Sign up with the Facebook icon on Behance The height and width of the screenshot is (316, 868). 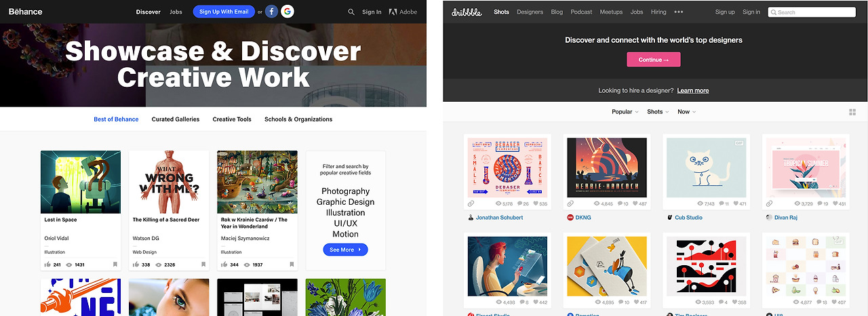point(271,12)
